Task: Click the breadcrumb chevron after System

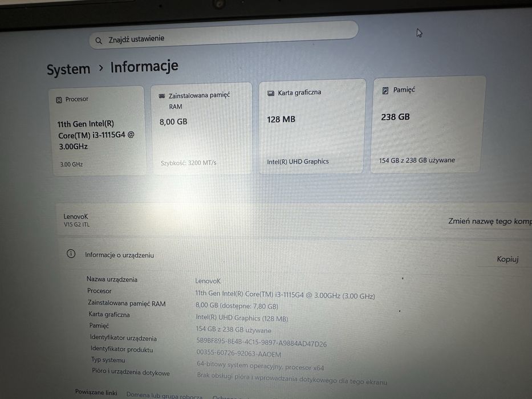Action: [101, 68]
